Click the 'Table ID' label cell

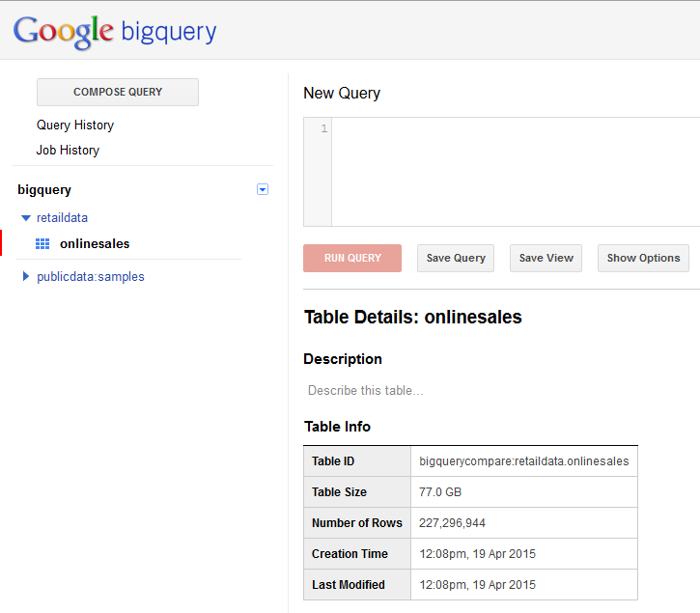(x=357, y=461)
